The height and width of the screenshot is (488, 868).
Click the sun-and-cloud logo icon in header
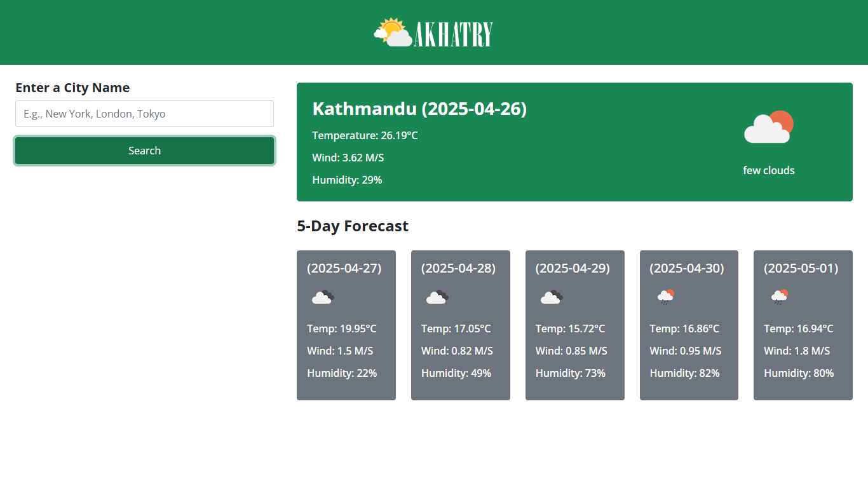(x=393, y=32)
